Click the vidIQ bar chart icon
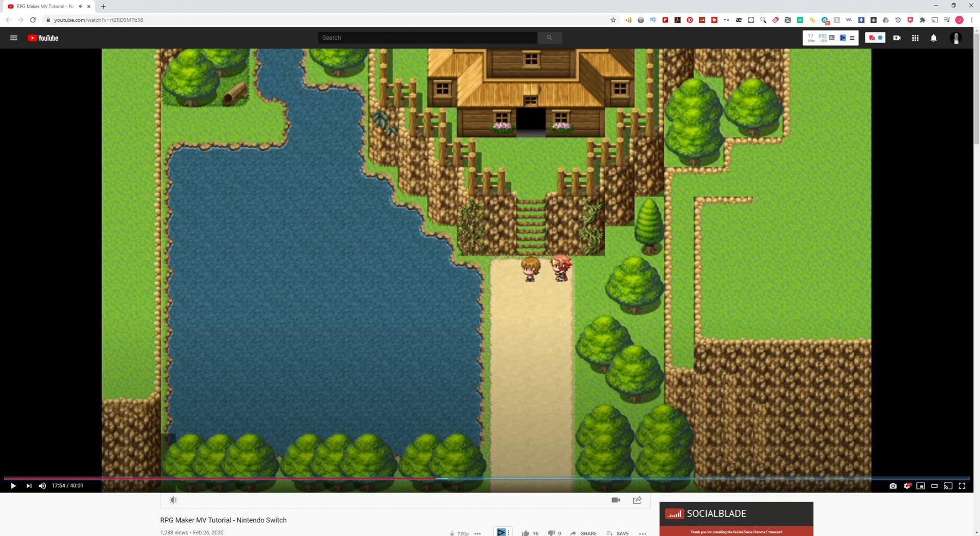Image resolution: width=980 pixels, height=536 pixels. [x=832, y=38]
